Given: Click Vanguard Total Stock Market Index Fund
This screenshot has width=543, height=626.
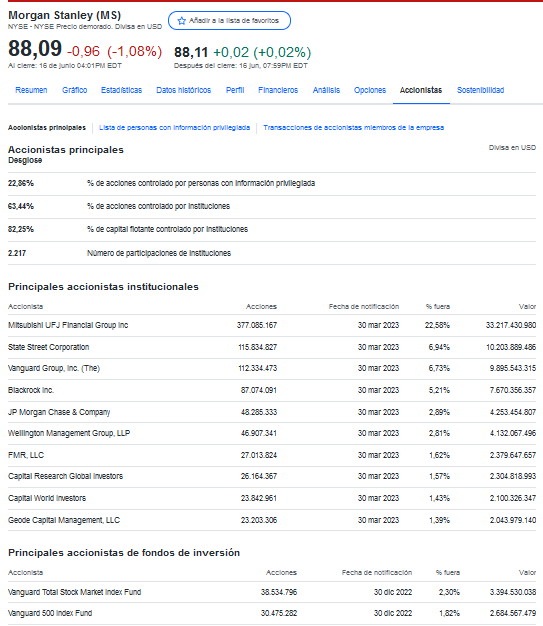Looking at the screenshot, I should click(x=74, y=592).
